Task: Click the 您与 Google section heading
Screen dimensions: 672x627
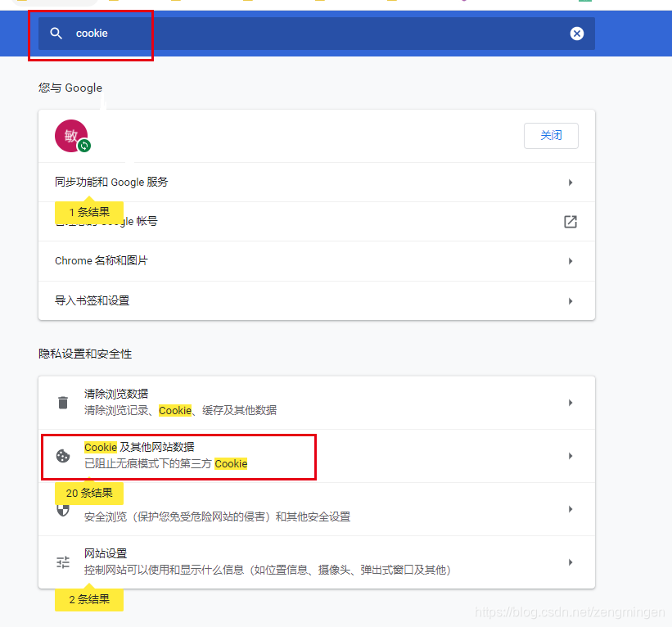Action: [70, 88]
